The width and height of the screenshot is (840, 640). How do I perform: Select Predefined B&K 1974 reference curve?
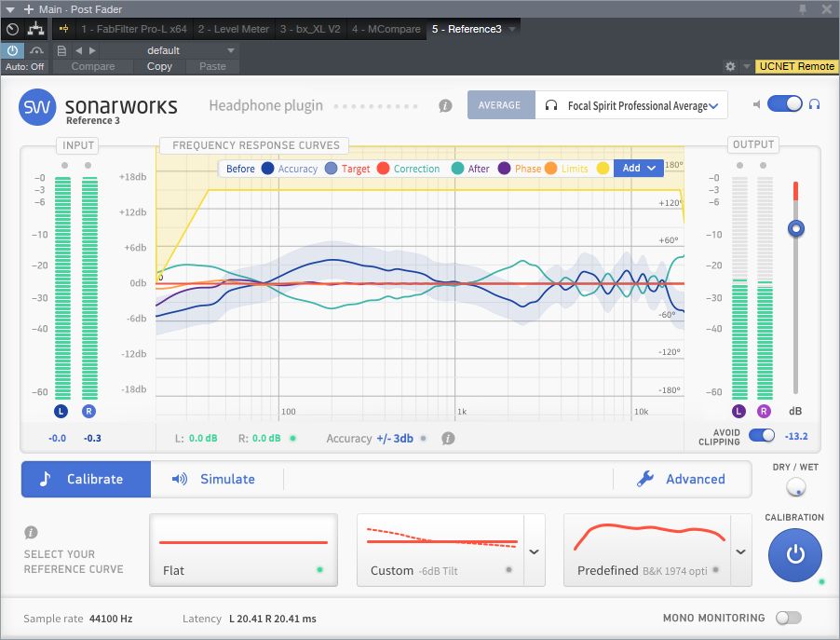(647, 550)
